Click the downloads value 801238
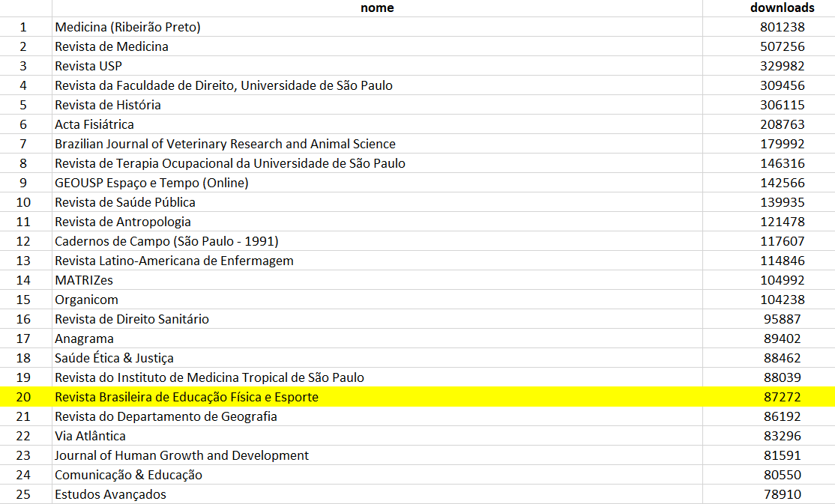Viewport: 835px width, 504px height. point(782,27)
